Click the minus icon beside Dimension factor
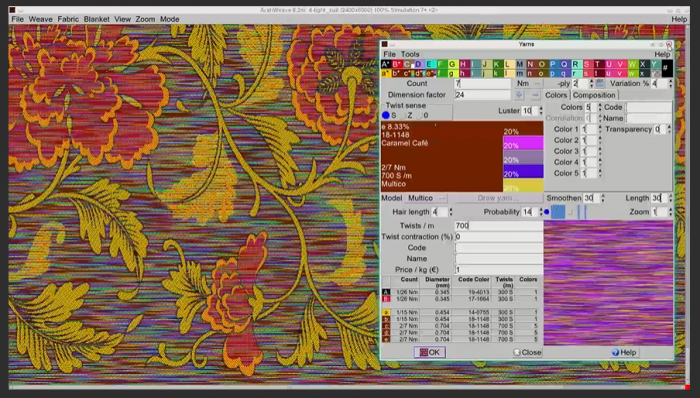 pyautogui.click(x=535, y=95)
